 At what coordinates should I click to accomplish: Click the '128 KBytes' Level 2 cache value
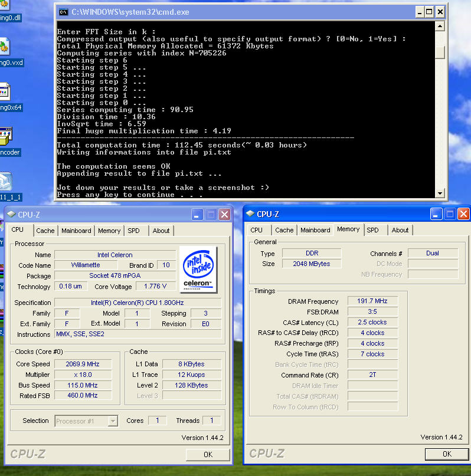(192, 385)
